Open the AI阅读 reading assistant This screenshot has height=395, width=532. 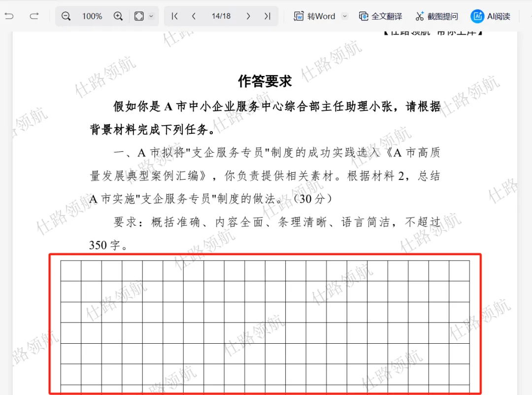(491, 16)
